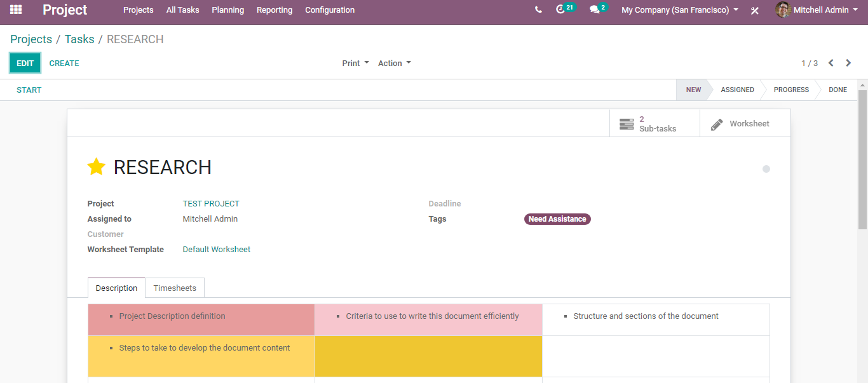The width and height of the screenshot is (868, 383).
Task: Click the CREATE button
Action: pyautogui.click(x=64, y=63)
